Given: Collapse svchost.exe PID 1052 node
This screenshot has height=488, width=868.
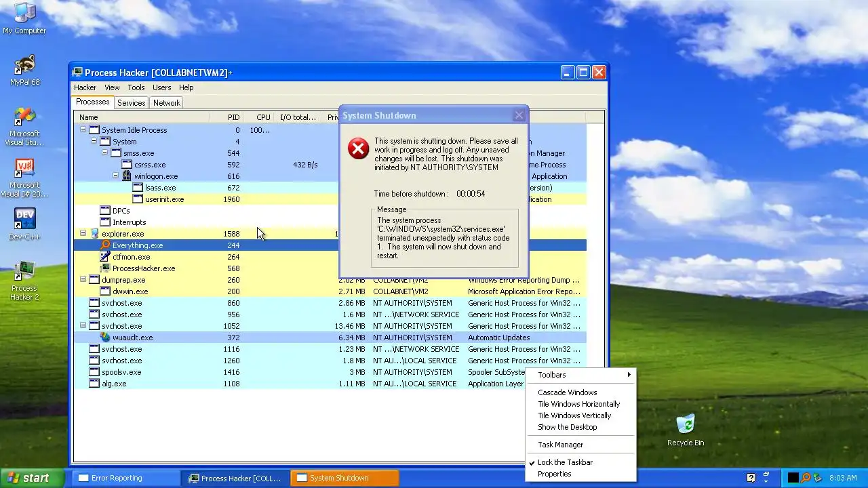Looking at the screenshot, I should [x=83, y=325].
